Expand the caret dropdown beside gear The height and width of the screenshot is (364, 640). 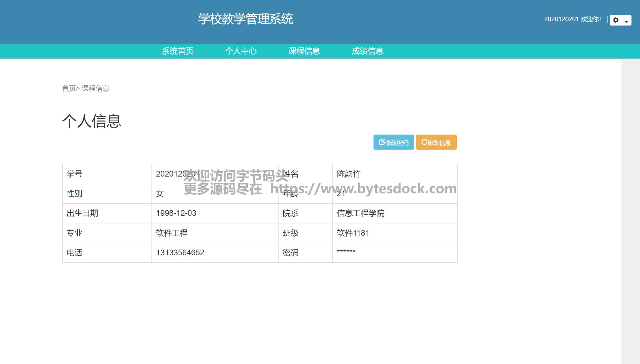click(x=626, y=21)
